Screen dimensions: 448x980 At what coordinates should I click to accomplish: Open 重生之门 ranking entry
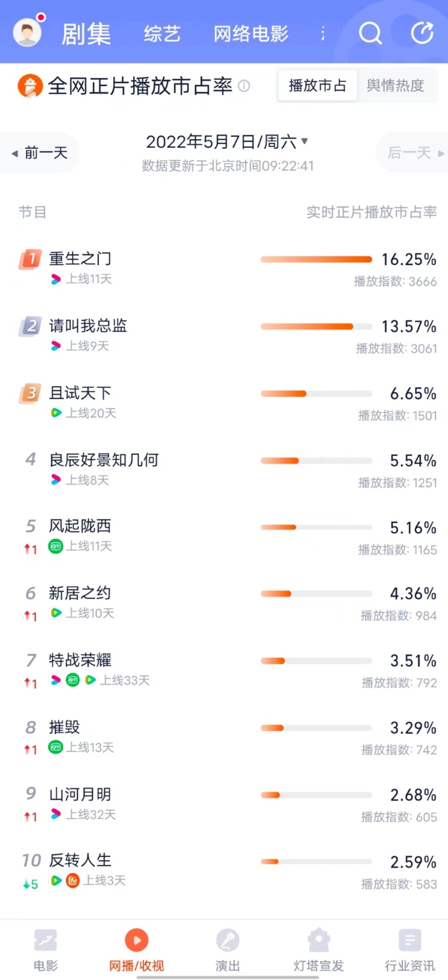[x=80, y=259]
